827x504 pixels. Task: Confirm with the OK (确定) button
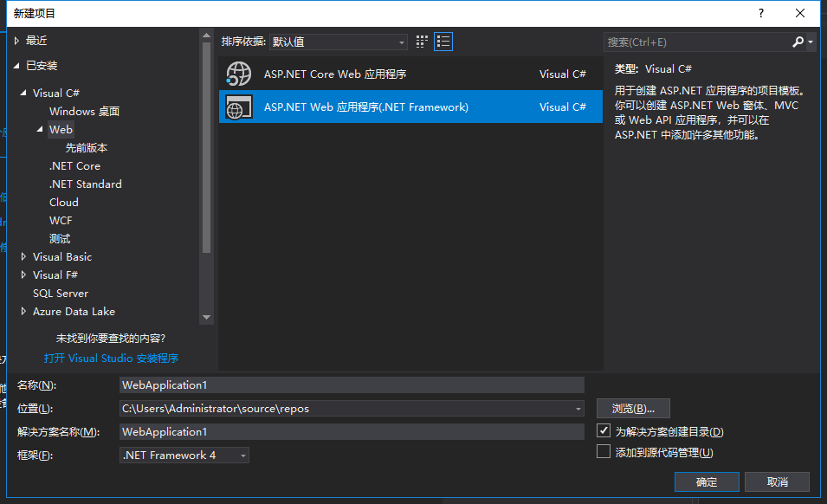click(707, 481)
